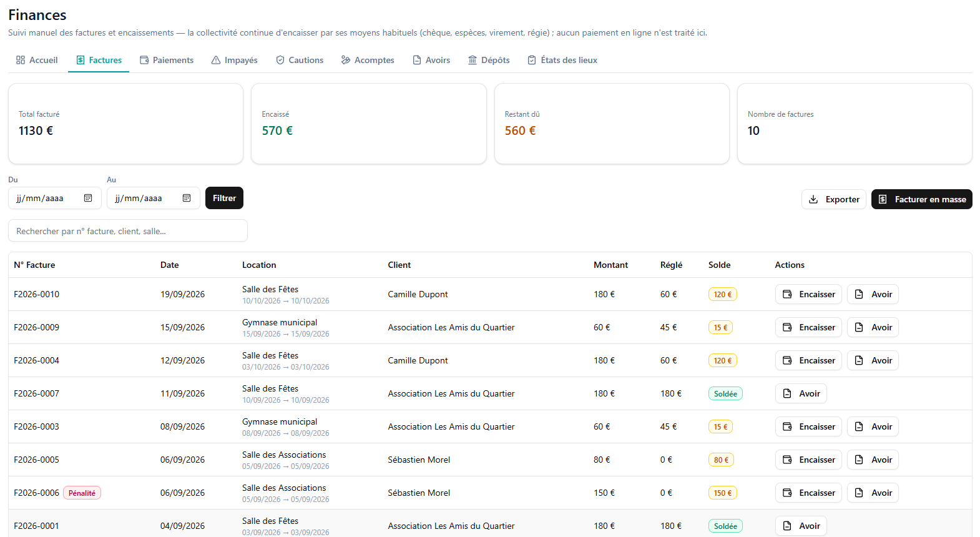The image size is (980, 537).
Task: Encaisser invoice F2026-0003
Action: coord(809,426)
